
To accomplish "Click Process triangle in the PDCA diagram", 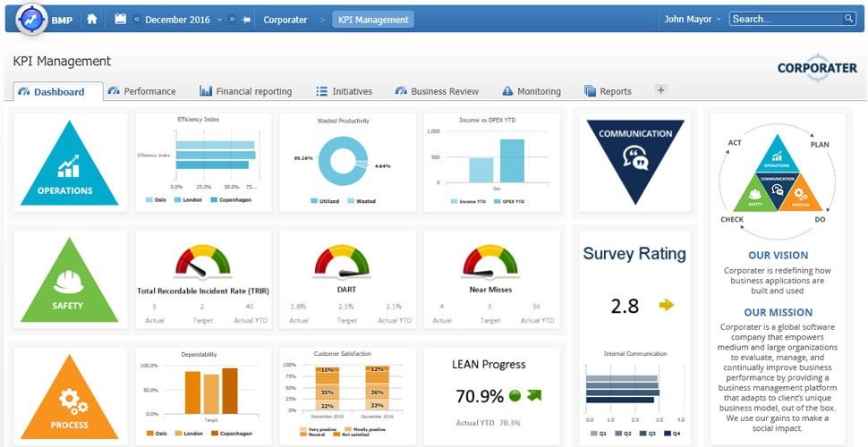I will pyautogui.click(x=801, y=195).
